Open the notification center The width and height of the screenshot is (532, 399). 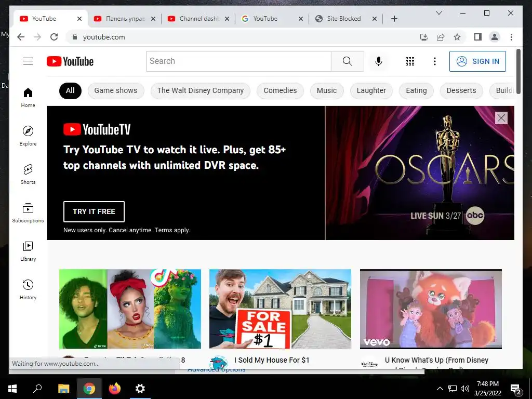pyautogui.click(x=516, y=389)
